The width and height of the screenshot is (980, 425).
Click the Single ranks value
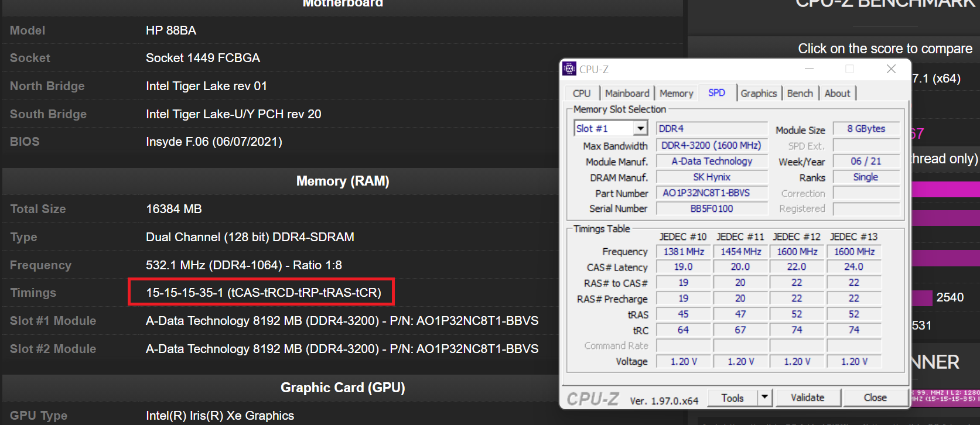[x=866, y=177]
